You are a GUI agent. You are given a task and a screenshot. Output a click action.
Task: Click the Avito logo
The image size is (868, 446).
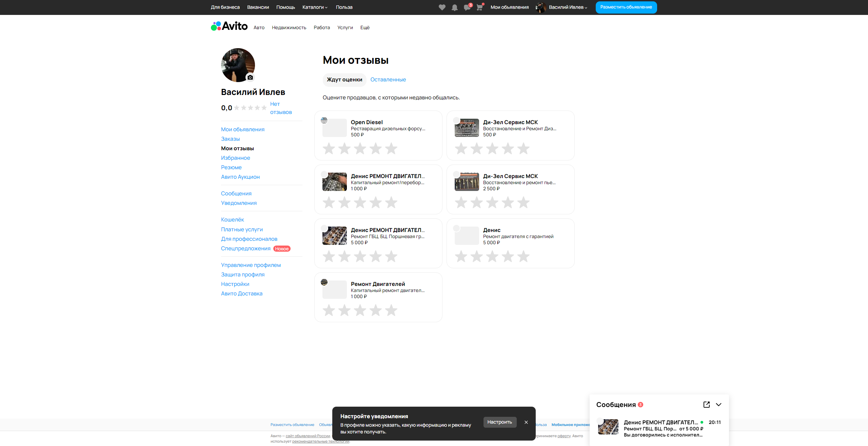point(229,26)
